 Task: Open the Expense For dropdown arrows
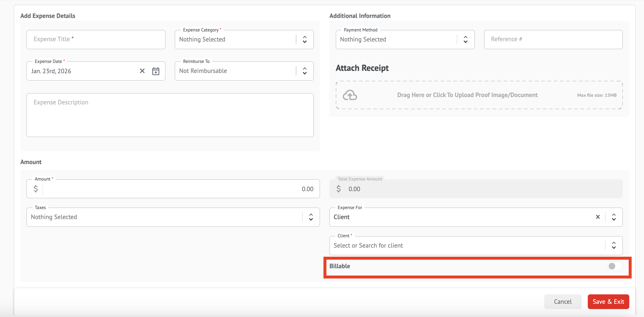pyautogui.click(x=614, y=217)
